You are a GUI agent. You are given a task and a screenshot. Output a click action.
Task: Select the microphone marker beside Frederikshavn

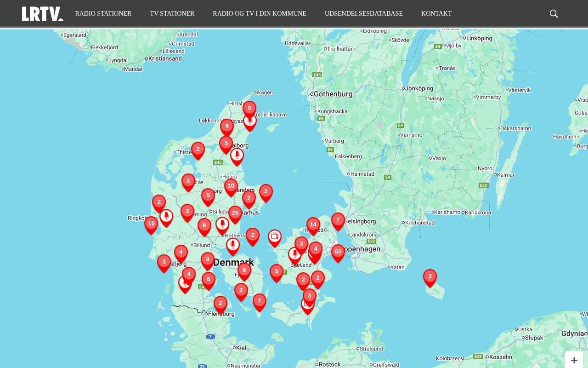pos(250,123)
